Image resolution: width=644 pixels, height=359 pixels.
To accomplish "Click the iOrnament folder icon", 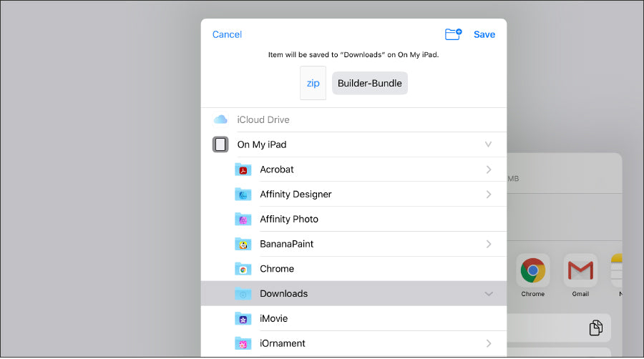I will coord(243,343).
